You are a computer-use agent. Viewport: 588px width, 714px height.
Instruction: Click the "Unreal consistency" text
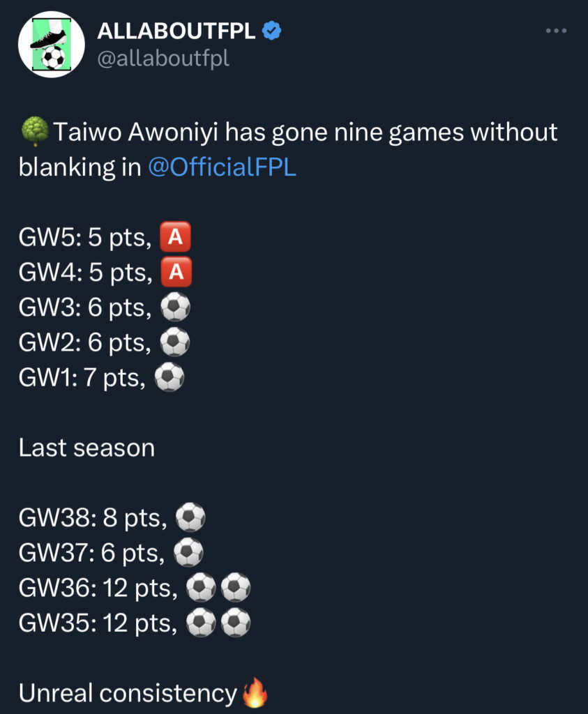(x=128, y=694)
